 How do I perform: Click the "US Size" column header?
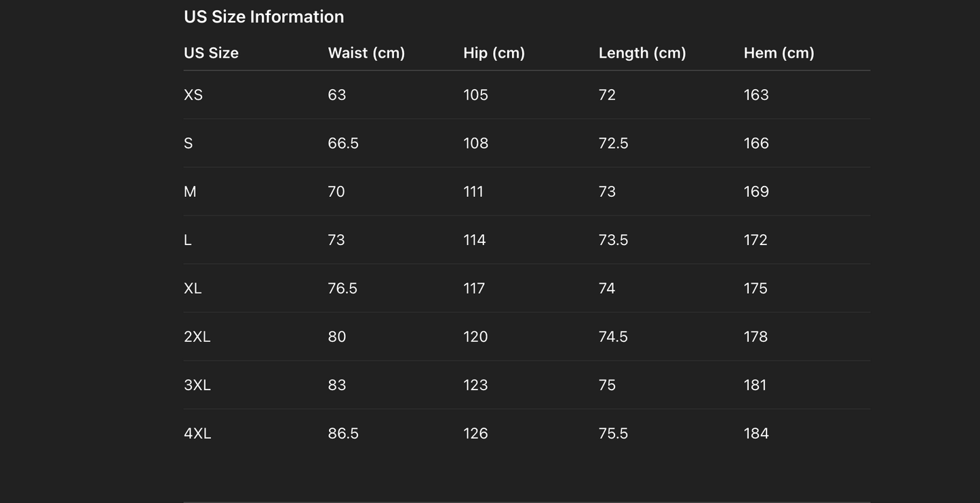211,53
